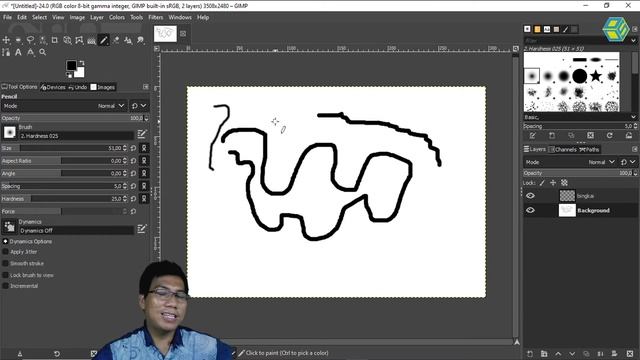This screenshot has width=640, height=360.
Task: Delete the selected layer
Action: (x=630, y=354)
